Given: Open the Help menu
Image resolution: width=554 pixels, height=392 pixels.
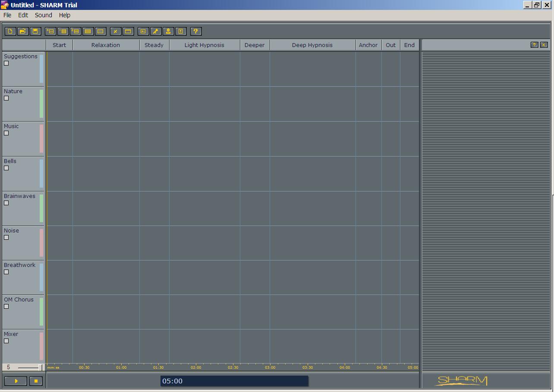Looking at the screenshot, I should (x=65, y=15).
